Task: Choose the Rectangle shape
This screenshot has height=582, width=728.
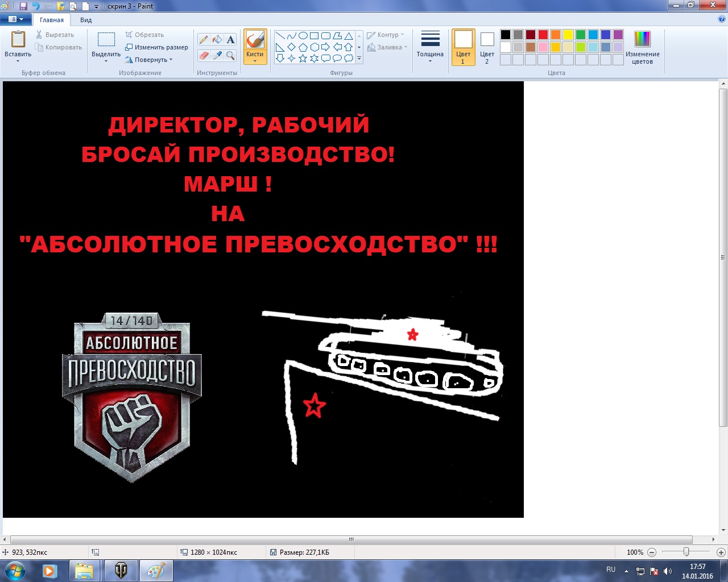Action: 314,36
